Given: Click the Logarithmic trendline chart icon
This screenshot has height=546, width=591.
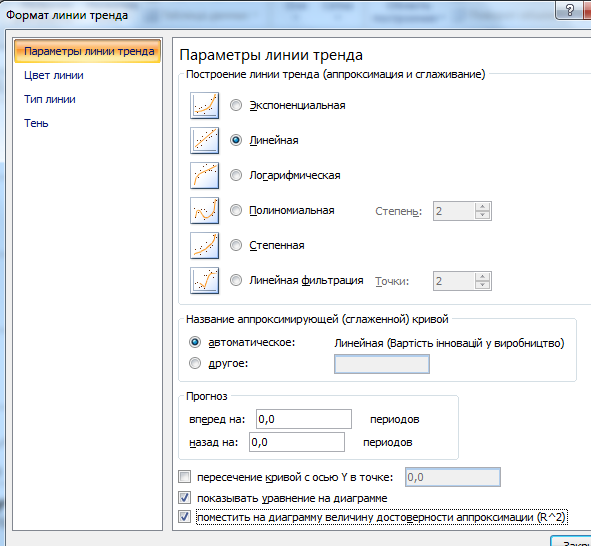Looking at the screenshot, I should 204,176.
